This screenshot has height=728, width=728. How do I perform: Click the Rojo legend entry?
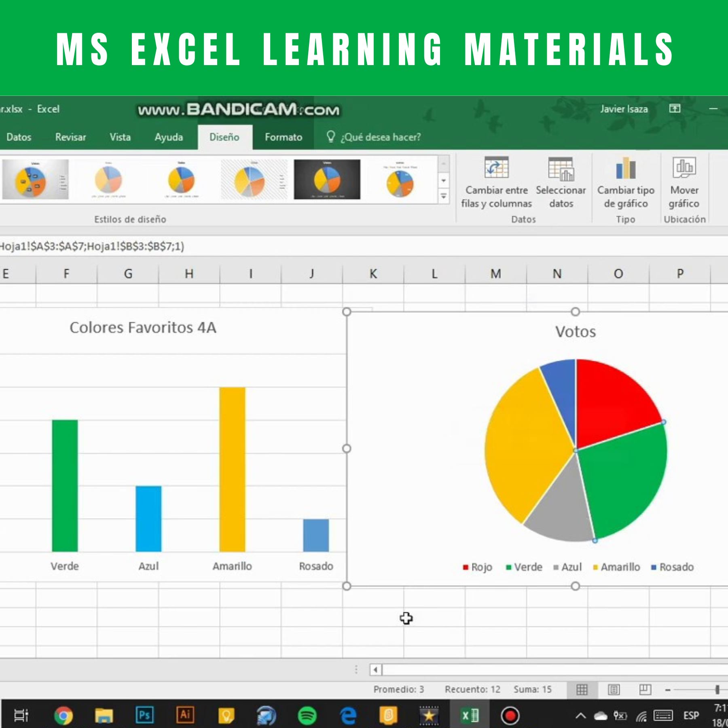tap(478, 567)
